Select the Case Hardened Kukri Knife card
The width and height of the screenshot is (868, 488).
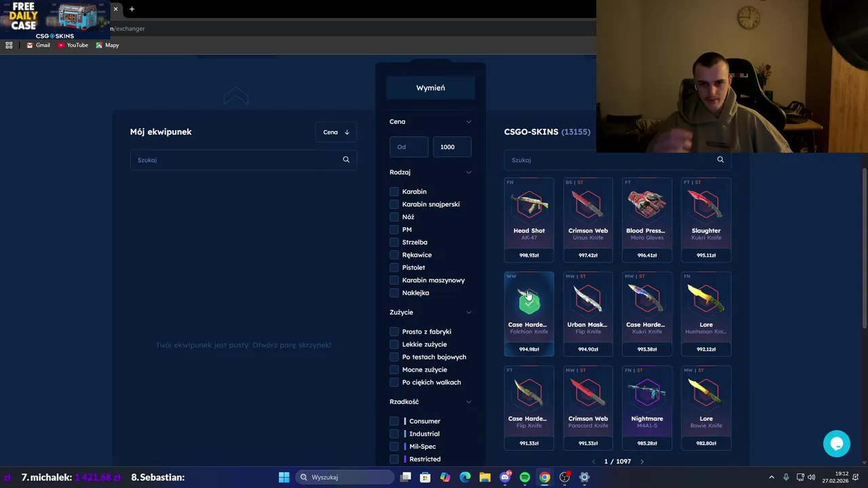647,314
